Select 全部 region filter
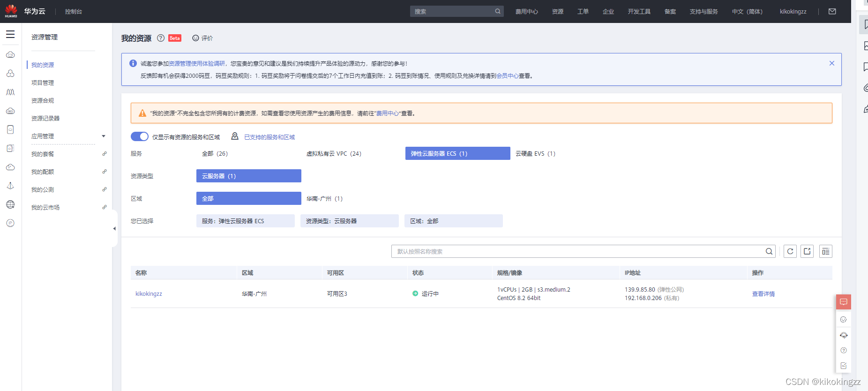868x391 pixels. (249, 198)
